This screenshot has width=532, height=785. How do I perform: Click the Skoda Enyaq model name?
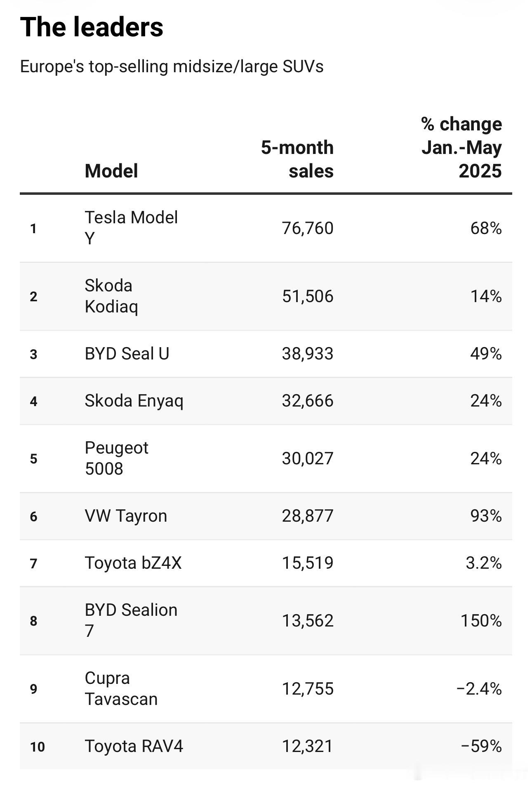pyautogui.click(x=134, y=401)
